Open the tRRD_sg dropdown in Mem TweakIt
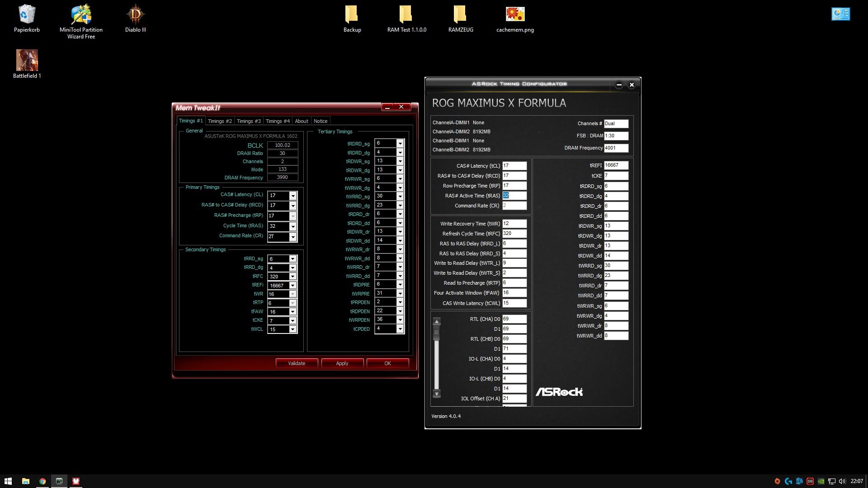The width and height of the screenshot is (868, 488). pos(292,259)
